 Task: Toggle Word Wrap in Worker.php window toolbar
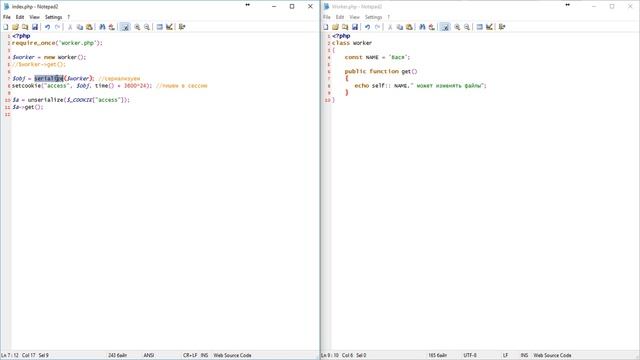[445, 27]
